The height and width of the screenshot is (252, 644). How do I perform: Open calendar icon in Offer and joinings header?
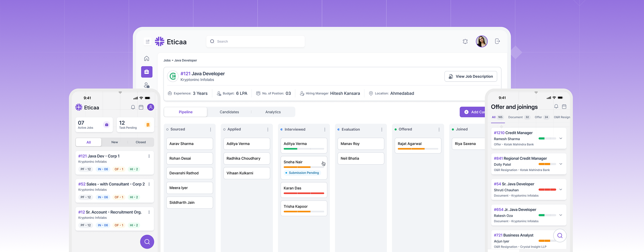pos(564,107)
